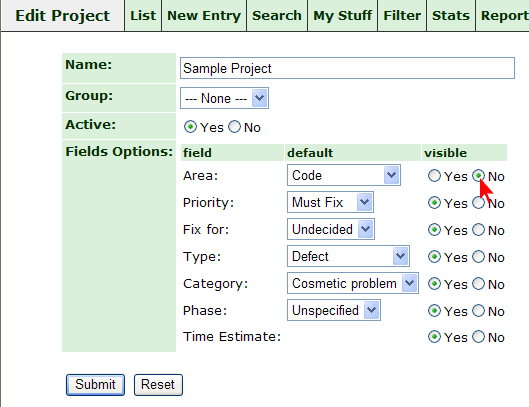Open the Stats tab
Viewport: 529px width, 407px height.
click(x=451, y=16)
